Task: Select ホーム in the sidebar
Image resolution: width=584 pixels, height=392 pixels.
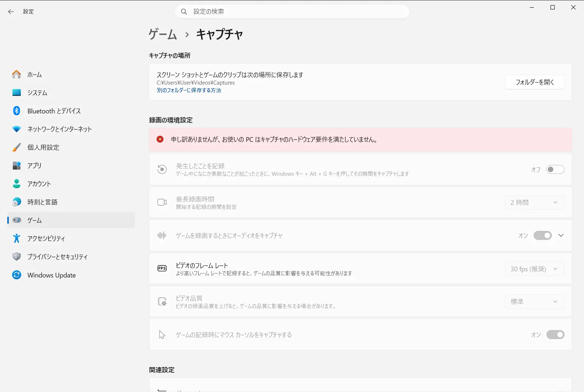Action: pos(71,74)
